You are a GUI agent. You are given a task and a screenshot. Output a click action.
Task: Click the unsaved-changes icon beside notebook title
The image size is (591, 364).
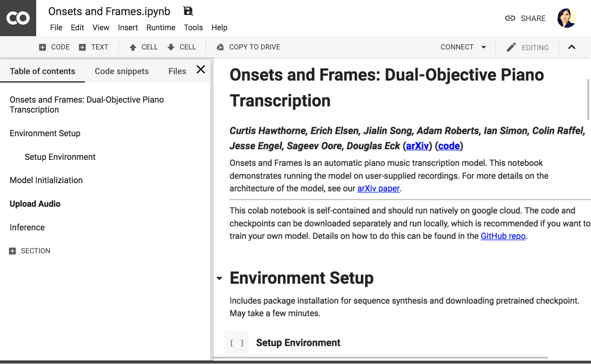pyautogui.click(x=188, y=11)
